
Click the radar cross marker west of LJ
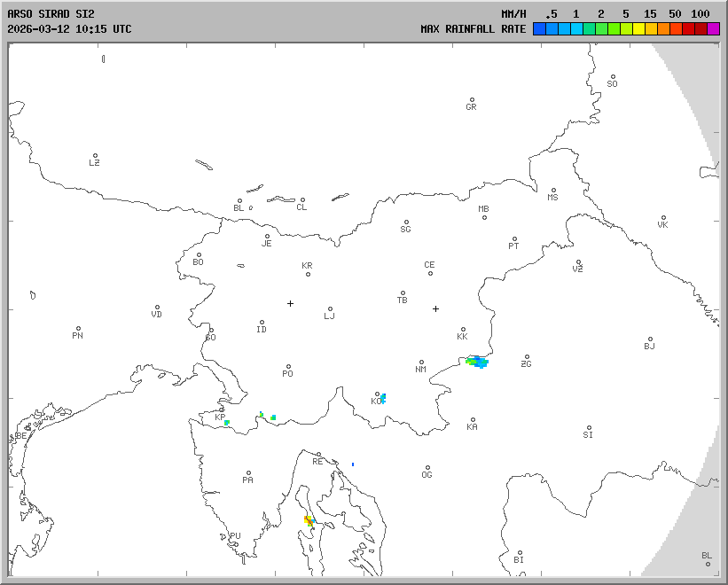290,303
